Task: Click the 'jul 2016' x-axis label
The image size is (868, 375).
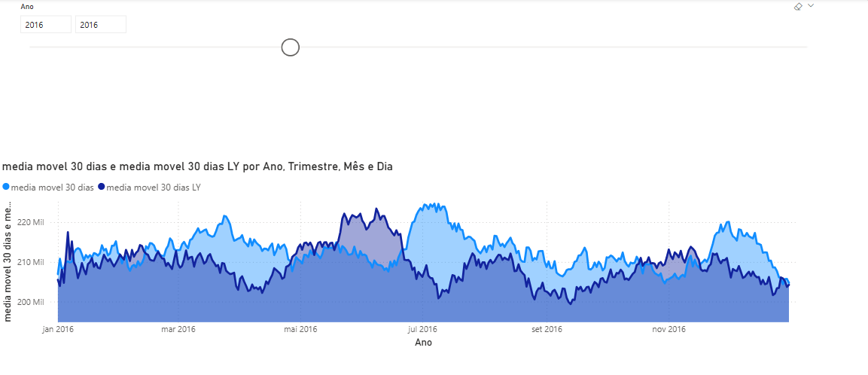Action: (x=422, y=329)
